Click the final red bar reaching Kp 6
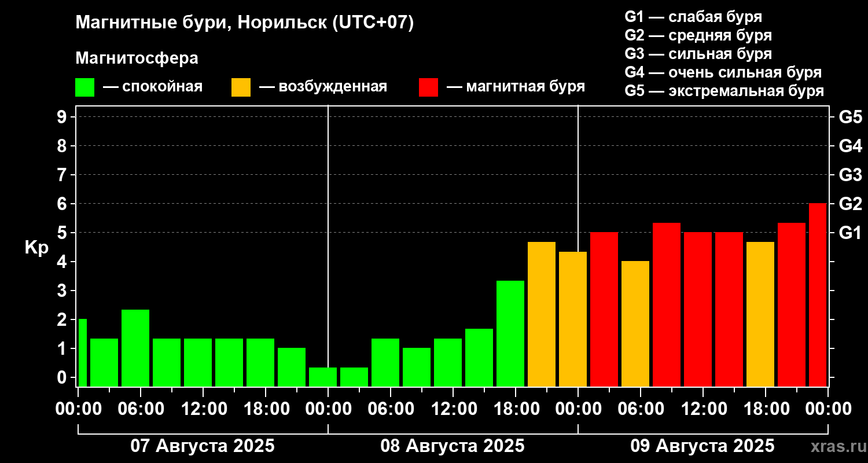Image resolution: width=868 pixels, height=463 pixels. point(818,295)
